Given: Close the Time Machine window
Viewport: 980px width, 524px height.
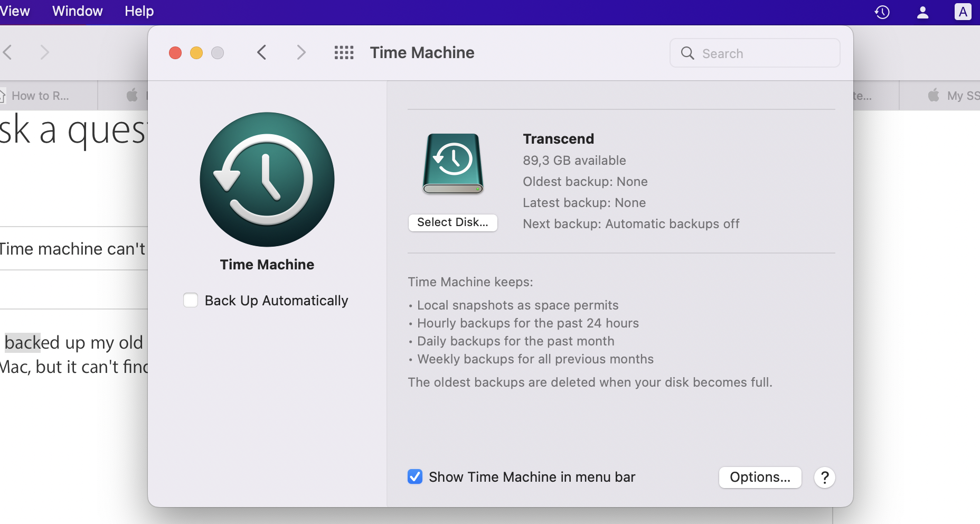Looking at the screenshot, I should click(x=175, y=53).
